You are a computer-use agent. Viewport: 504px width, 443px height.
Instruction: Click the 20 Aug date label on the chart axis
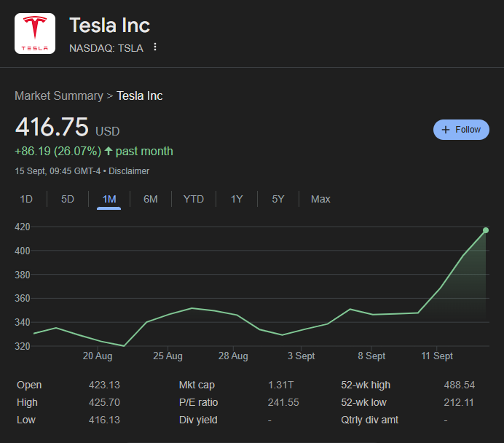pos(98,356)
